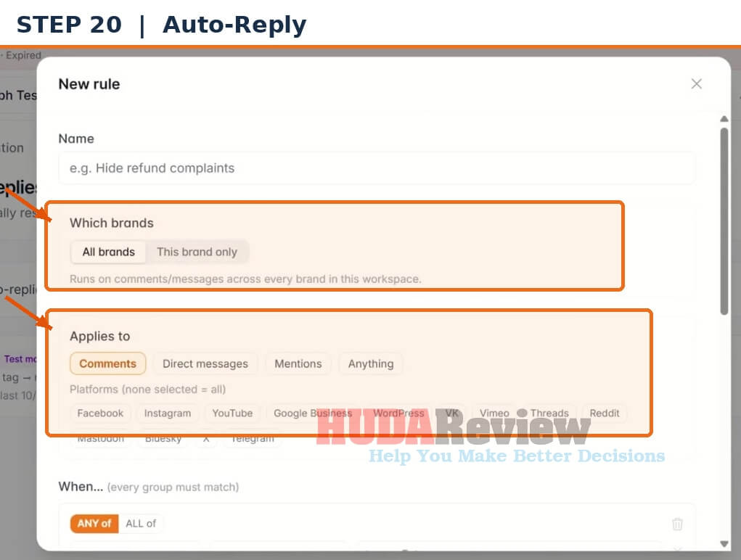Toggle the Facebook platform chip
The width and height of the screenshot is (741, 560).
[x=100, y=413]
